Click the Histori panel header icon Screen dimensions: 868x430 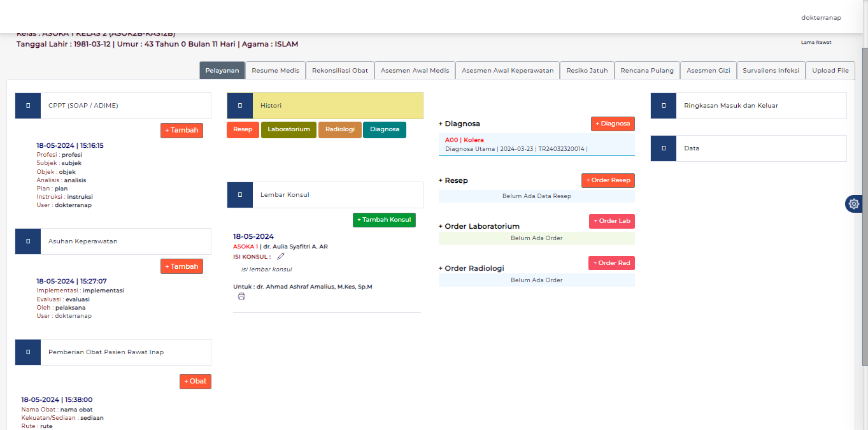pyautogui.click(x=239, y=105)
